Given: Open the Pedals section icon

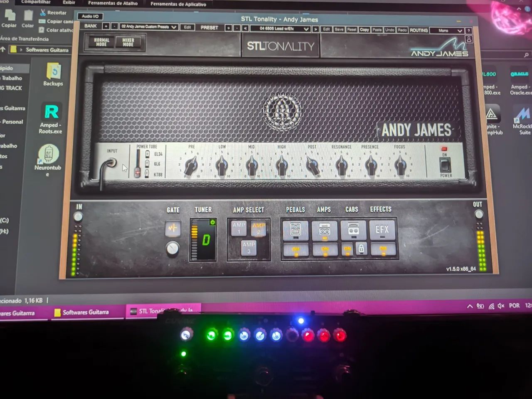Looking at the screenshot, I should click(296, 229).
